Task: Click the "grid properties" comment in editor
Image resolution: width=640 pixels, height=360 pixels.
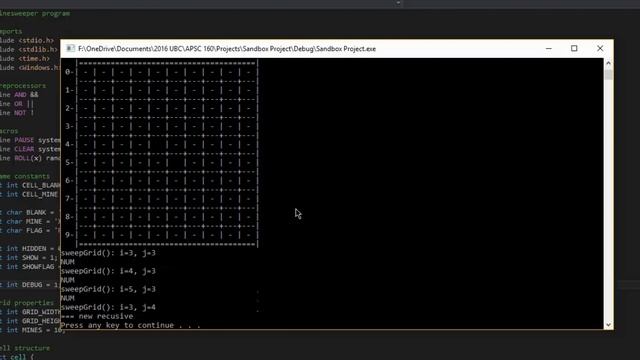Action: coord(27,303)
